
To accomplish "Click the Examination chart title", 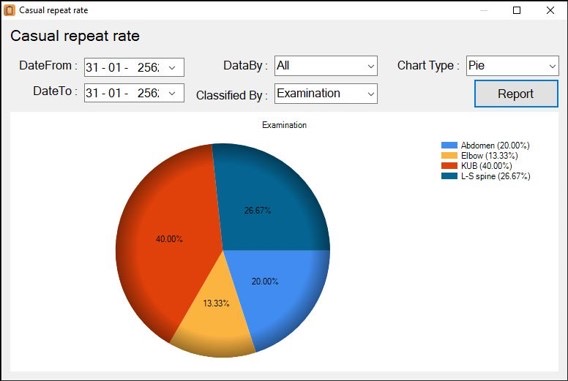I will 284,125.
